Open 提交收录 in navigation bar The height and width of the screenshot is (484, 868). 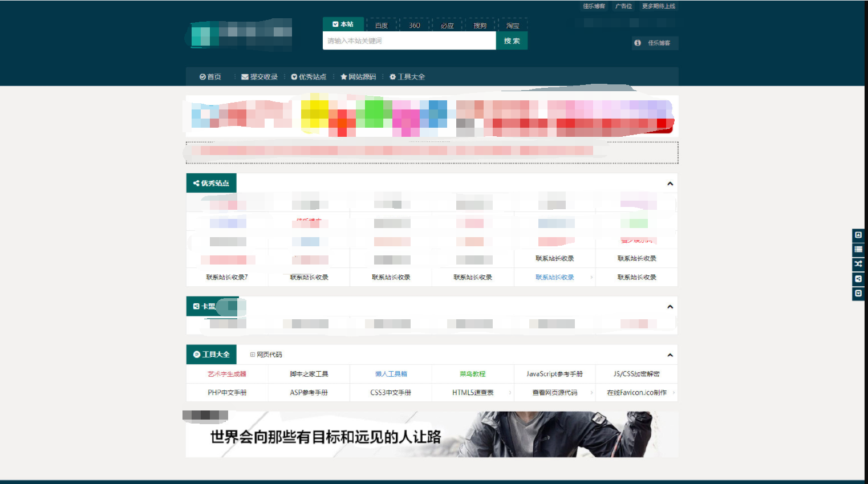click(259, 77)
